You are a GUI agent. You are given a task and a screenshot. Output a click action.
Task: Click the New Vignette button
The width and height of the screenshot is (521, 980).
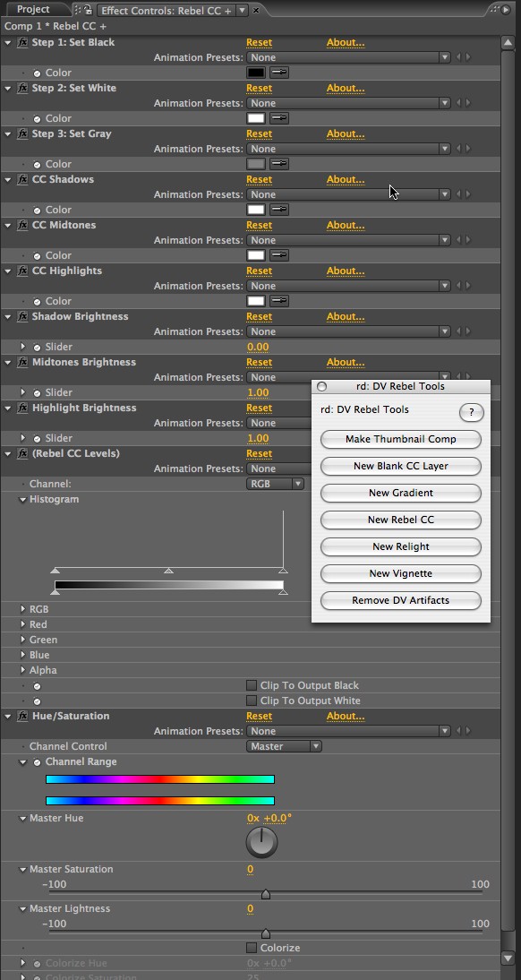(400, 573)
